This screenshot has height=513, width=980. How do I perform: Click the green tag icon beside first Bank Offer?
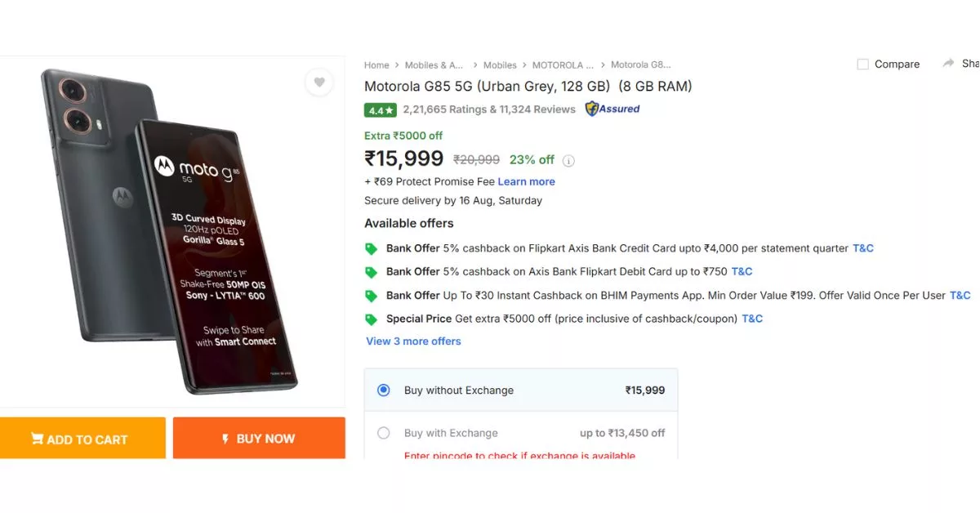[x=372, y=248]
